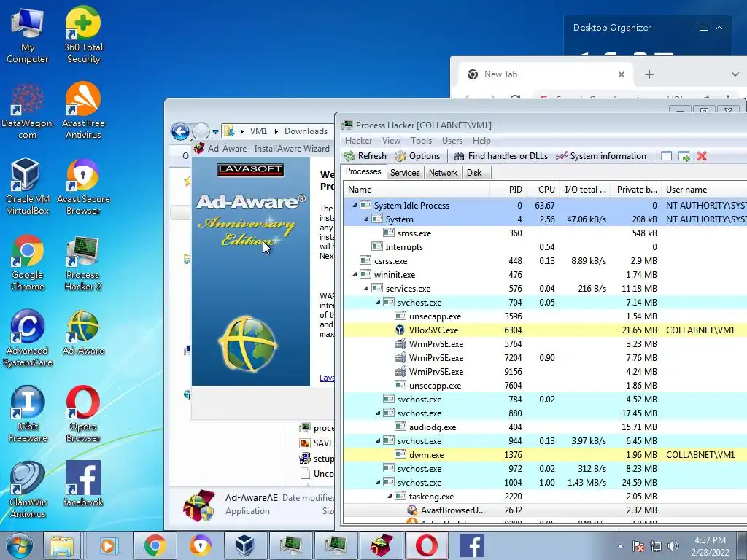
Task: Collapse the System Idle Process tree node
Action: [x=355, y=205]
